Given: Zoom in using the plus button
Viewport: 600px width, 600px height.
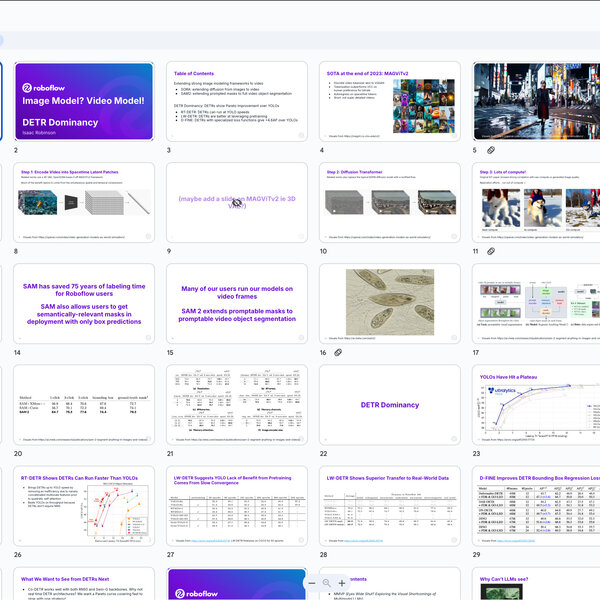Looking at the screenshot, I should 342,583.
